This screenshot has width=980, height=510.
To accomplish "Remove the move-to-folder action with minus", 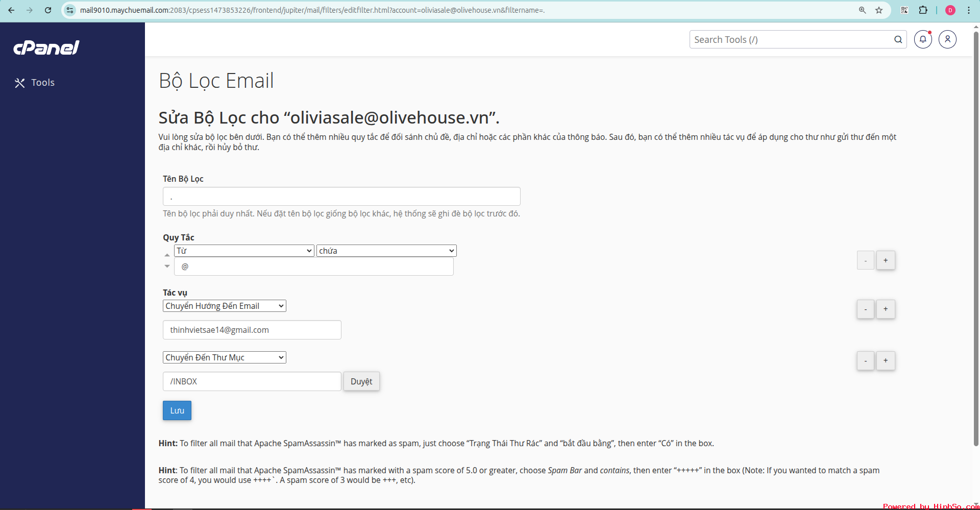I will click(866, 360).
